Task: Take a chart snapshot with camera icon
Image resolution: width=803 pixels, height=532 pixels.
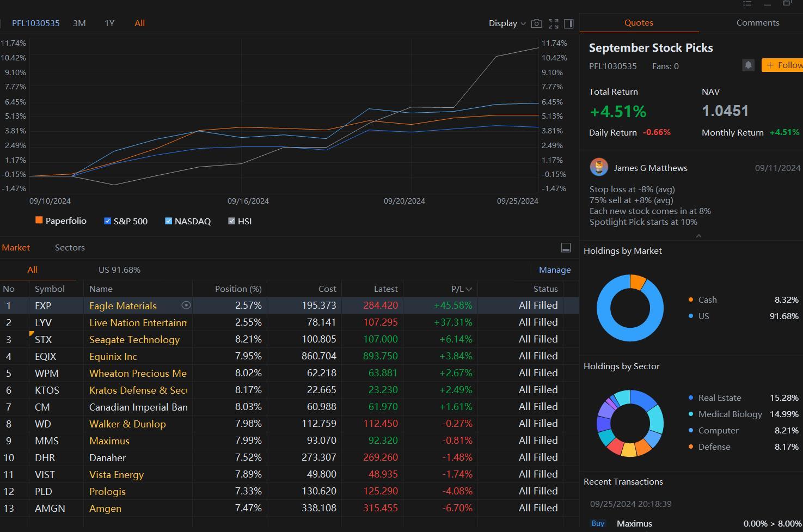Action: [x=536, y=23]
